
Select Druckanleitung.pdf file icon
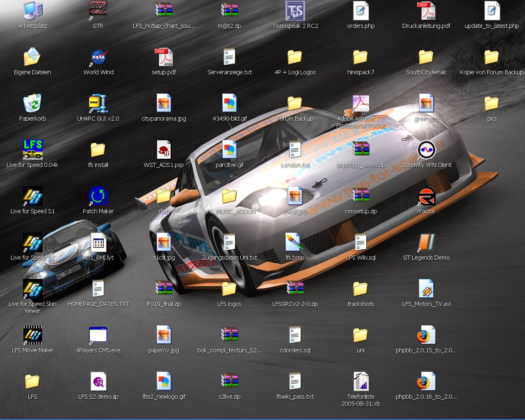(x=427, y=11)
